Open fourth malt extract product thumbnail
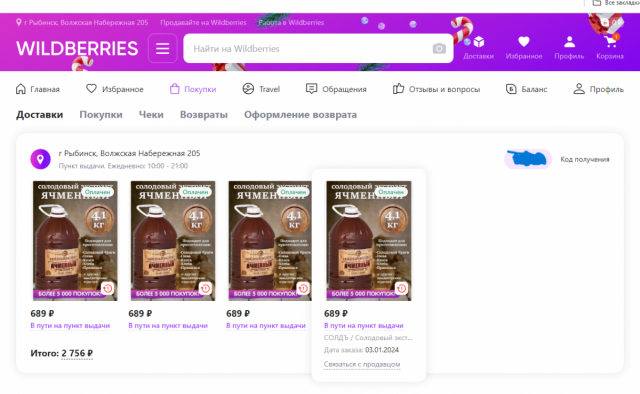Image resolution: width=640 pixels, height=394 pixels. click(369, 241)
